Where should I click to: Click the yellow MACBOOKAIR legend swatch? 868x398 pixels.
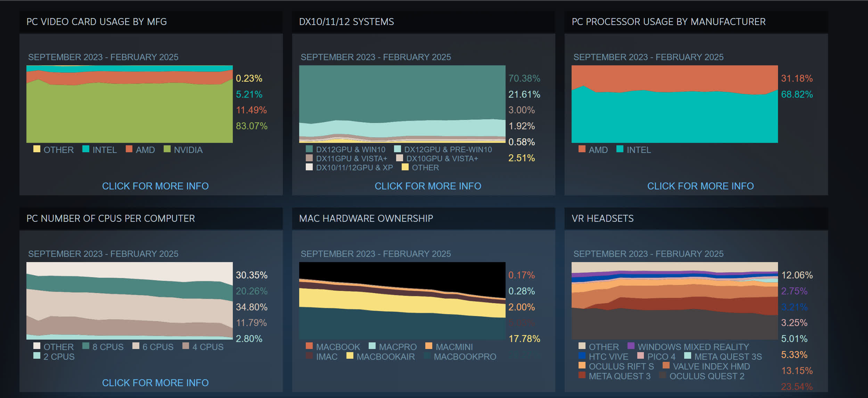350,356
